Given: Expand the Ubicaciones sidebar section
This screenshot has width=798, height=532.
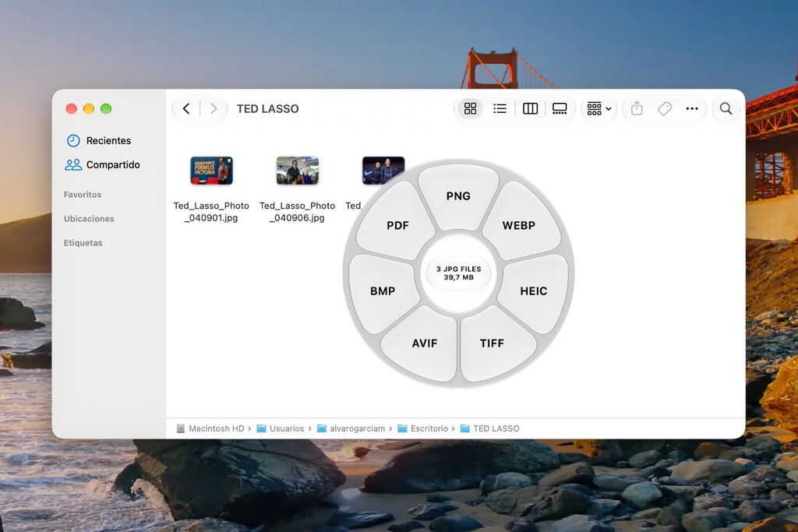Looking at the screenshot, I should (89, 219).
